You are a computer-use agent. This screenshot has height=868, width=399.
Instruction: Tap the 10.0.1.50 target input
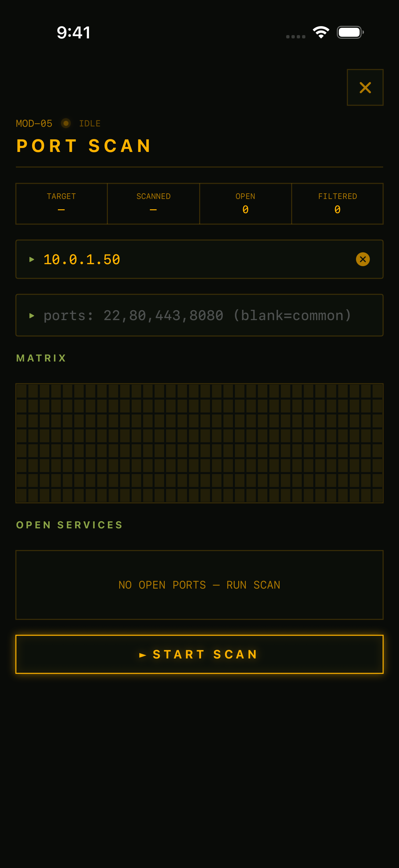coord(199,259)
